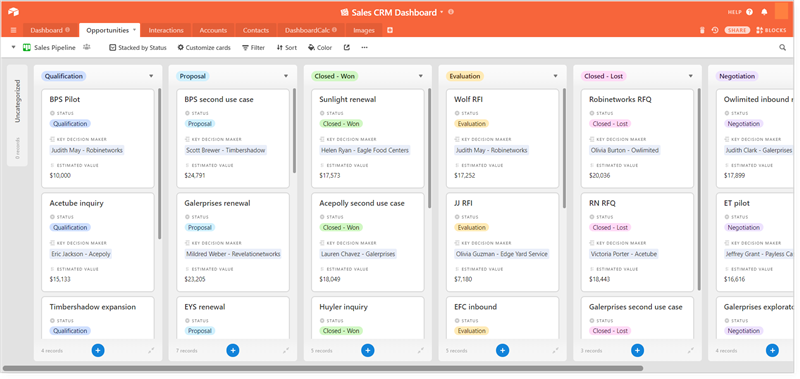Open the BPS Pilot card

[x=98, y=138]
